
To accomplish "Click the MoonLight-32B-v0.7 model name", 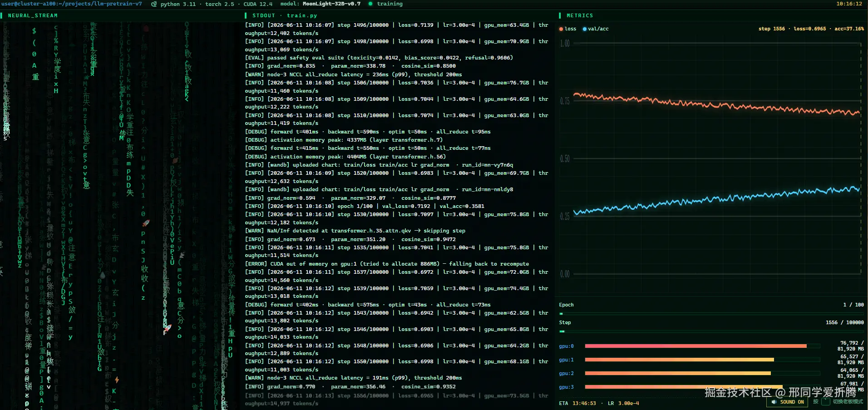I will coord(331,4).
